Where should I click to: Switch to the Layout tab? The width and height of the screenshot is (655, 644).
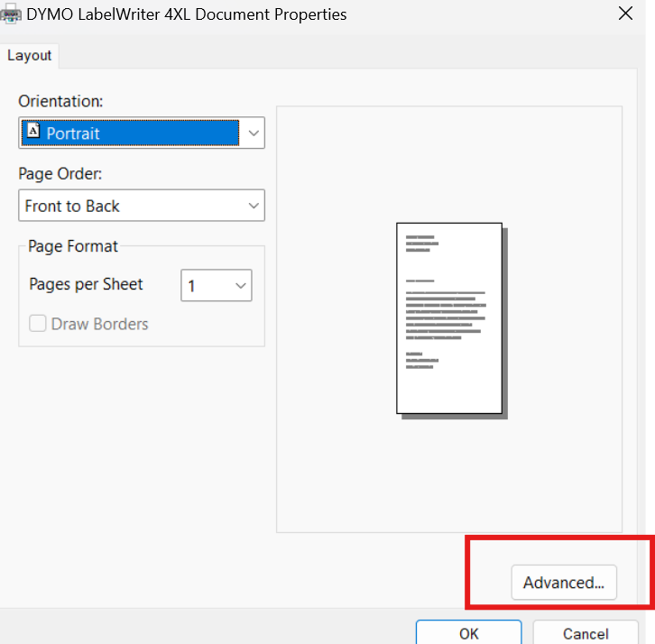(x=29, y=56)
